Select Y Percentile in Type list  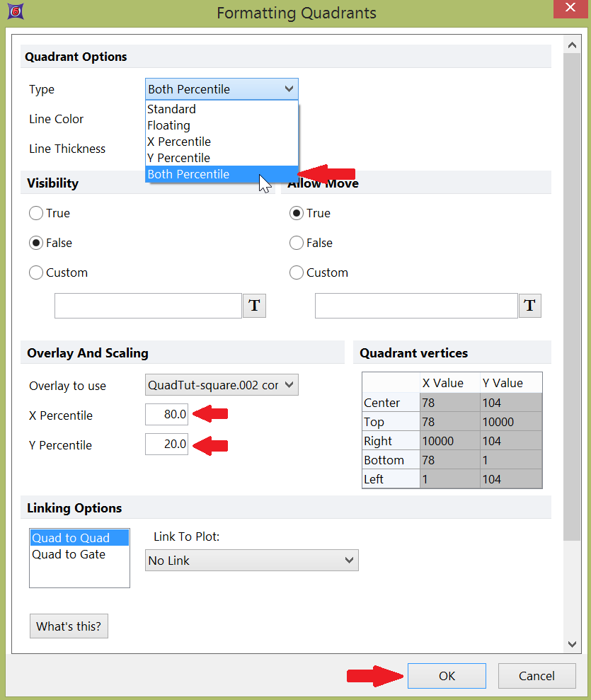[178, 158]
